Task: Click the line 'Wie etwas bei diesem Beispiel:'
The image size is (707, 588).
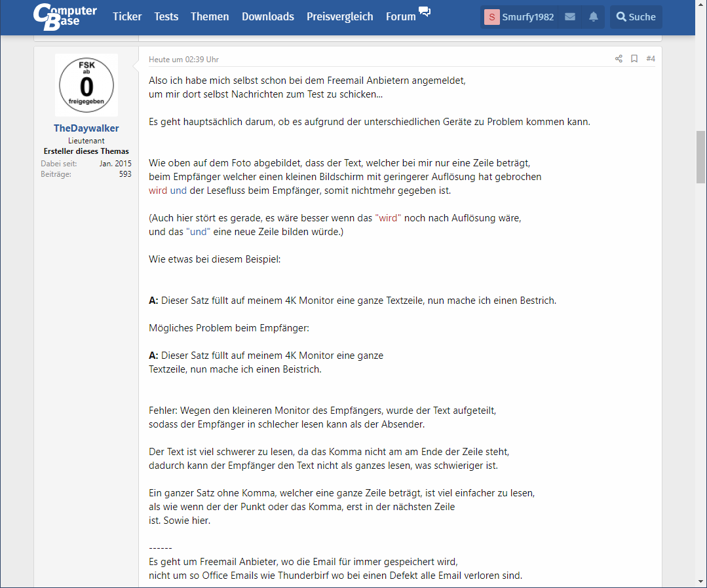Action: point(215,259)
